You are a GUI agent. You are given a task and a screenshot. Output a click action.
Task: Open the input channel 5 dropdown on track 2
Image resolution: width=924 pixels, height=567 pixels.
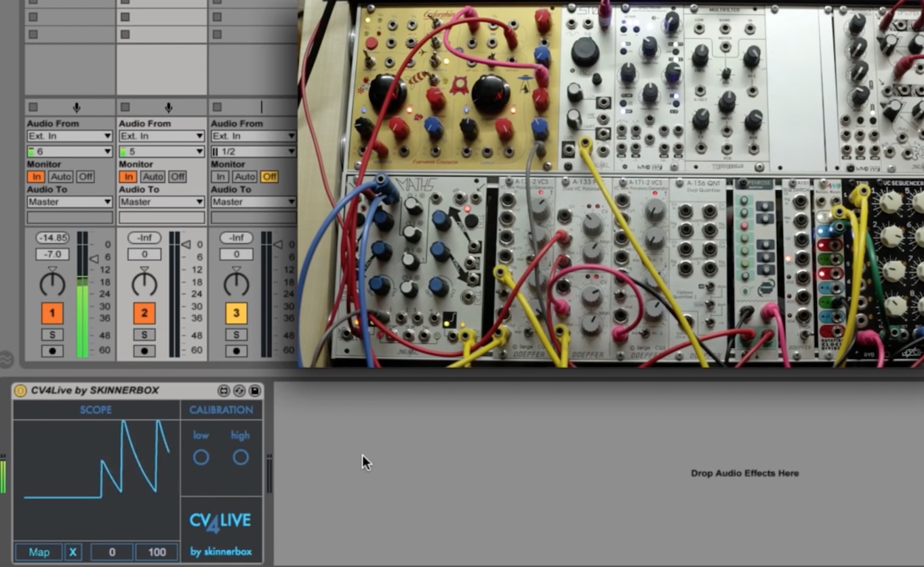coord(161,151)
